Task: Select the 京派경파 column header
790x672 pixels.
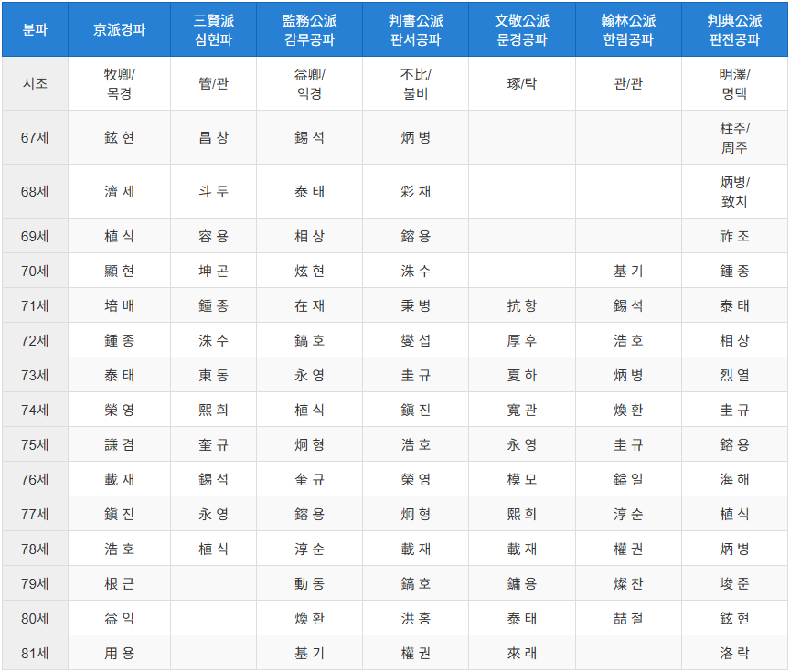Action: pyautogui.click(x=120, y=29)
